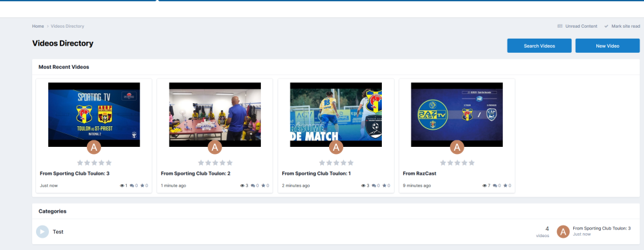Click the Videos Directory breadcrumb text
This screenshot has height=250, width=644.
click(x=68, y=26)
